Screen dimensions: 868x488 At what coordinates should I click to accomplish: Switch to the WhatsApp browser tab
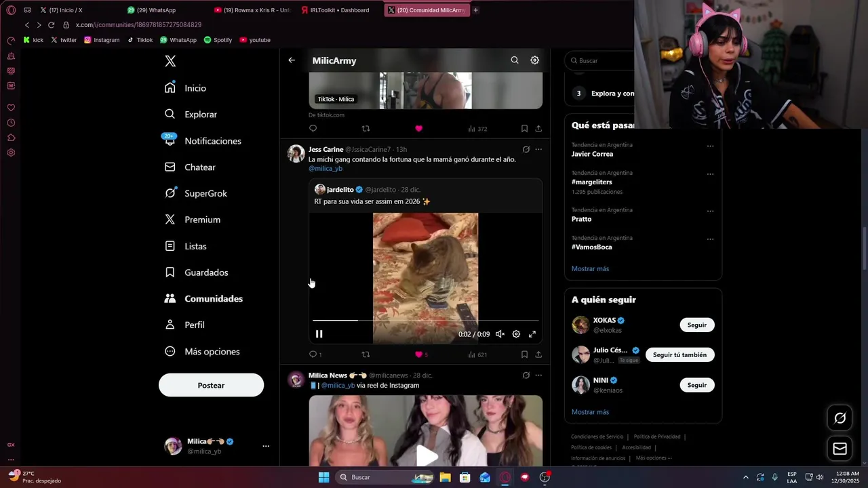coord(156,10)
